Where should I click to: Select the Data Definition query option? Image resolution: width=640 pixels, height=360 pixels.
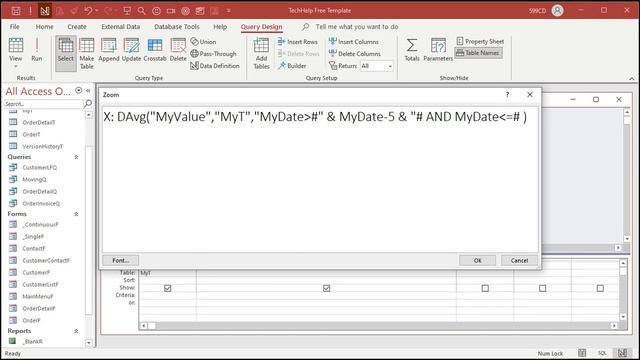(x=215, y=65)
